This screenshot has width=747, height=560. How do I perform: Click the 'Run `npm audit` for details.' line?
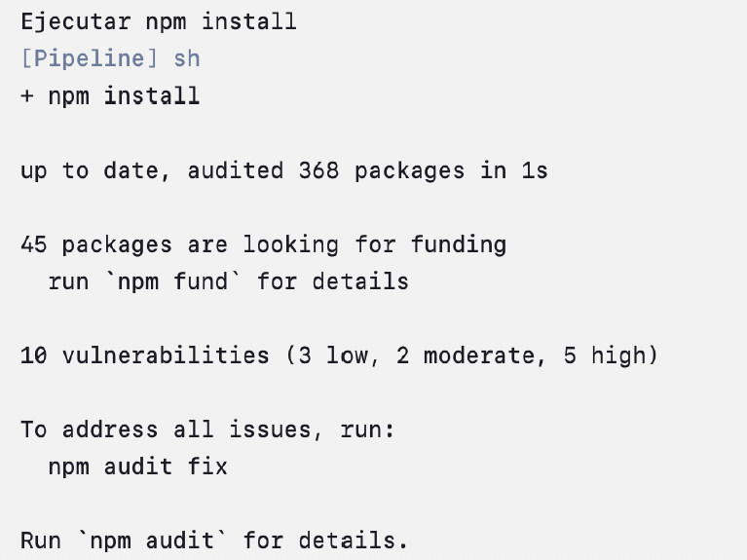(x=214, y=541)
